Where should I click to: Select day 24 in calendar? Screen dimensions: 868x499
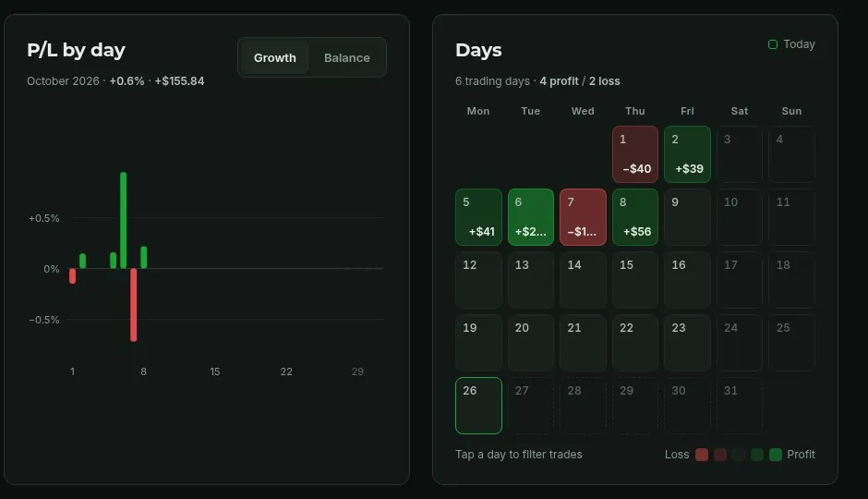click(x=740, y=343)
